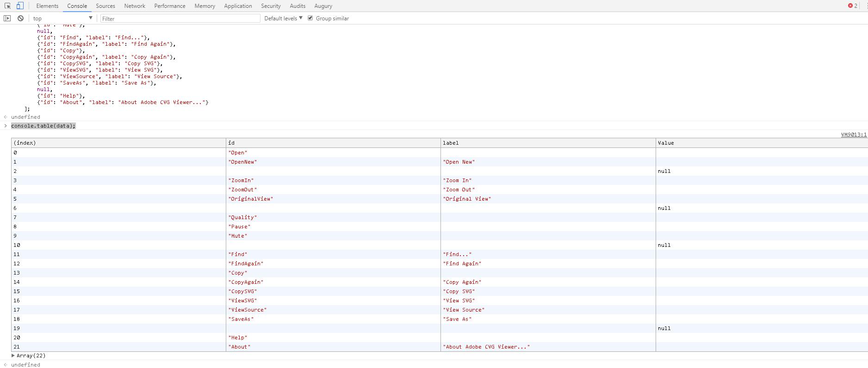Toggle the device toolbar icon
Viewport: 868px width, 368px height.
tap(20, 6)
